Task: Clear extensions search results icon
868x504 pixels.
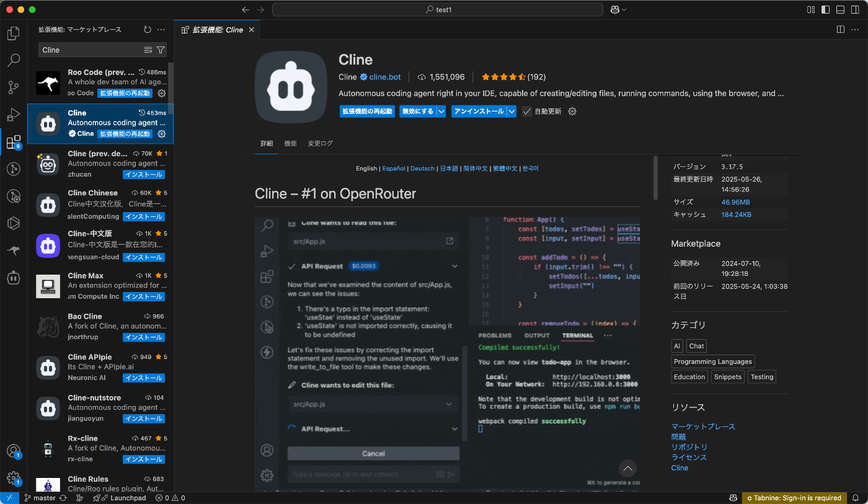Action: point(148,50)
